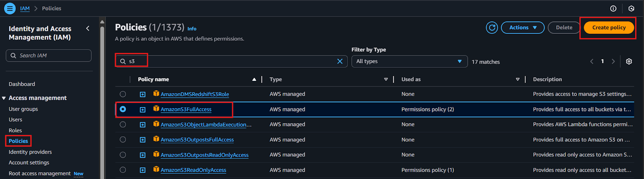Open the AWS navigation hamburger menu
The image size is (644, 179).
[x=10, y=8]
